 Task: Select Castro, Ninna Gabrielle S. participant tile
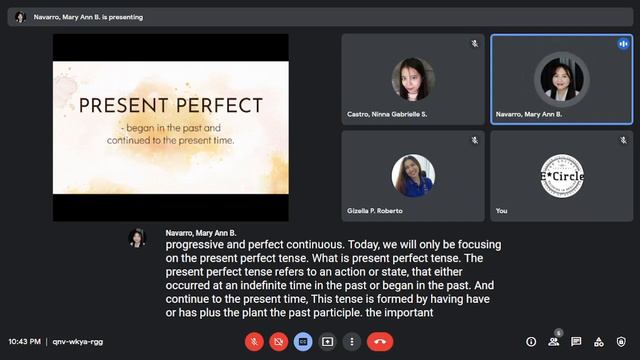click(413, 79)
